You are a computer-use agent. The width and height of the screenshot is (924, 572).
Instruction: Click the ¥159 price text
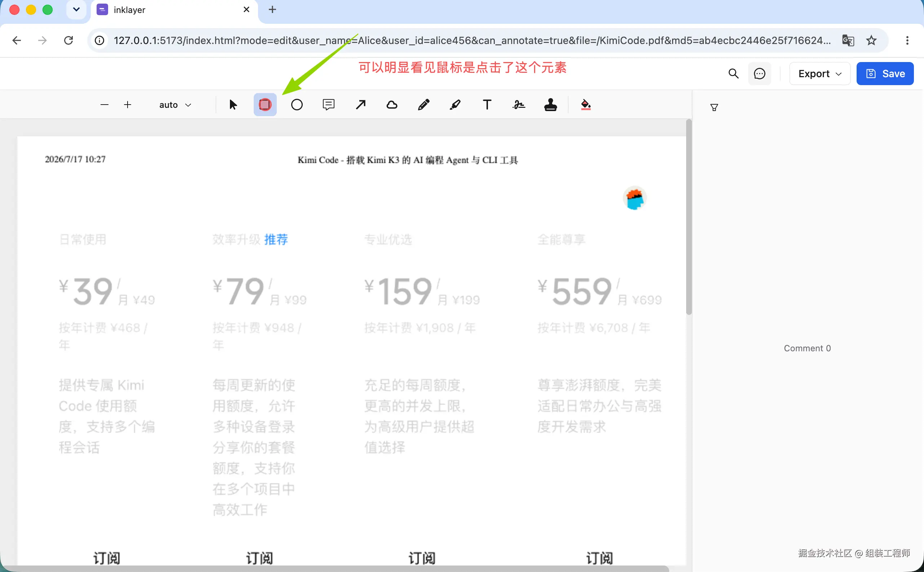click(x=398, y=291)
